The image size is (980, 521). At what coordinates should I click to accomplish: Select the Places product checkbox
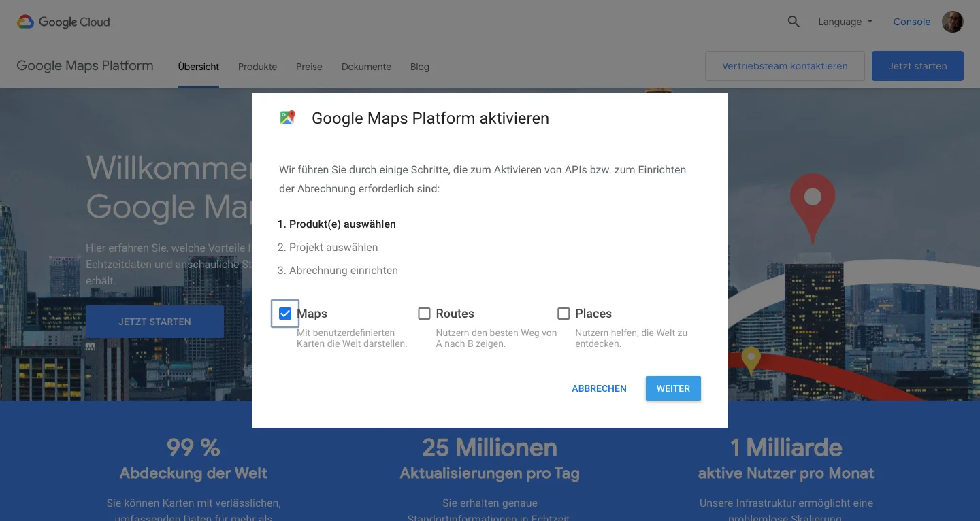click(563, 314)
